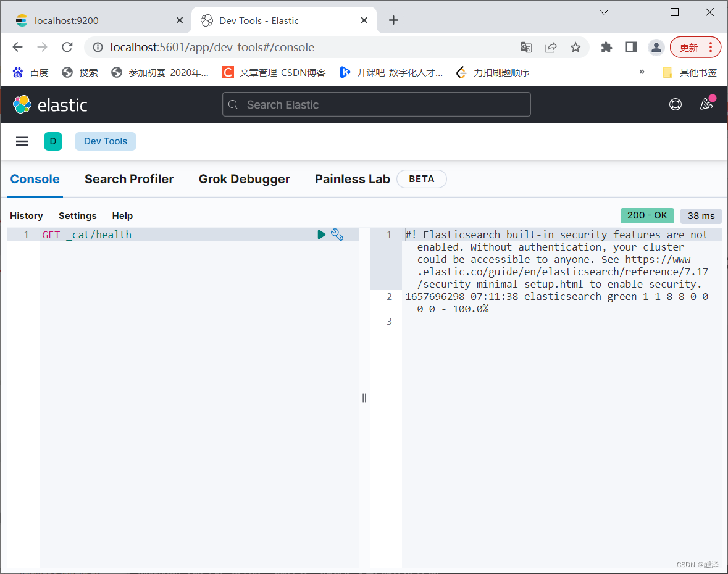The image size is (728, 574).
Task: Click the 200 - OK status badge
Action: 647,215
